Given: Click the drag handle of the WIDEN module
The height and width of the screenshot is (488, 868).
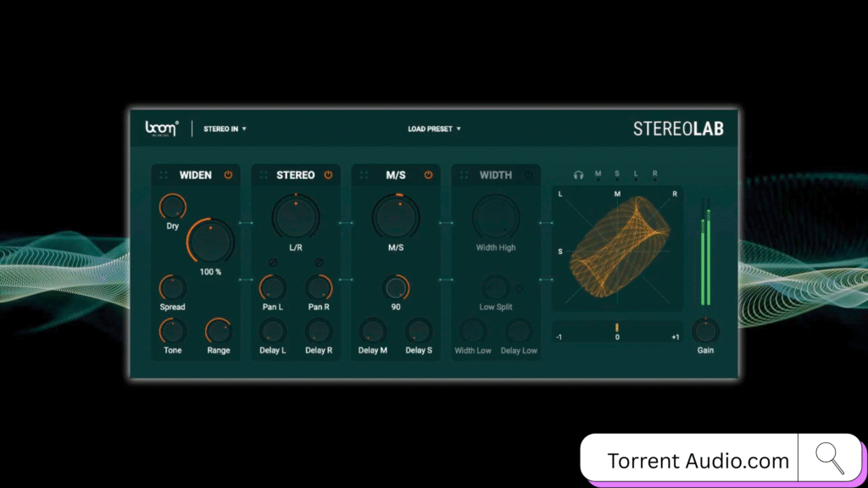Looking at the screenshot, I should pos(164,175).
